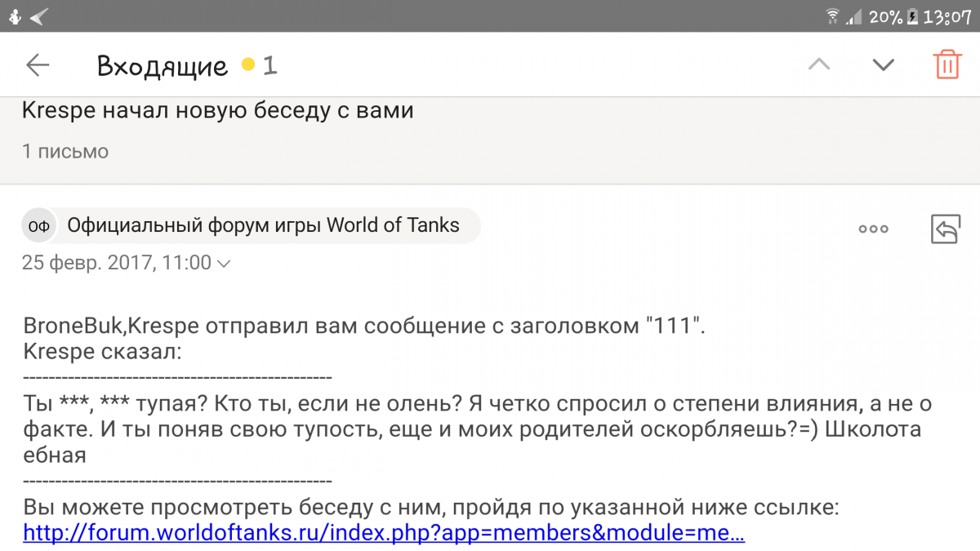Image resolution: width=980 pixels, height=551 pixels.
Task: Delete email with trash icon
Action: 947,64
